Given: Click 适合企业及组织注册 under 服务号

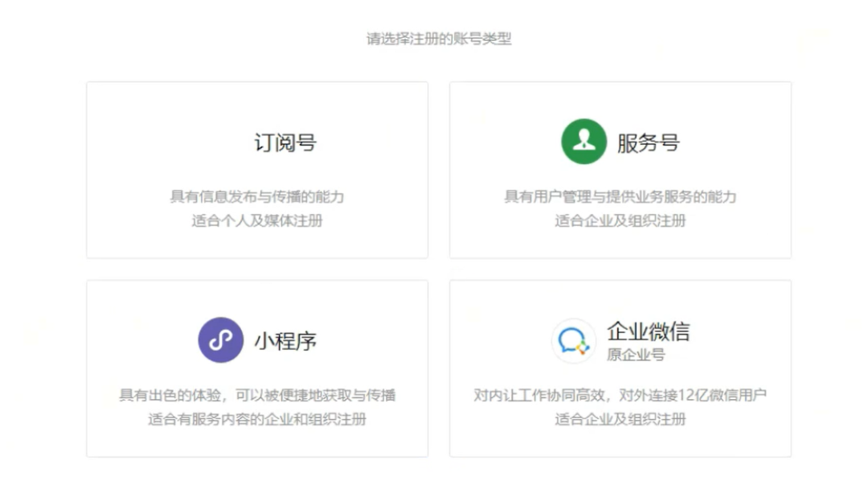Looking at the screenshot, I should (620, 220).
